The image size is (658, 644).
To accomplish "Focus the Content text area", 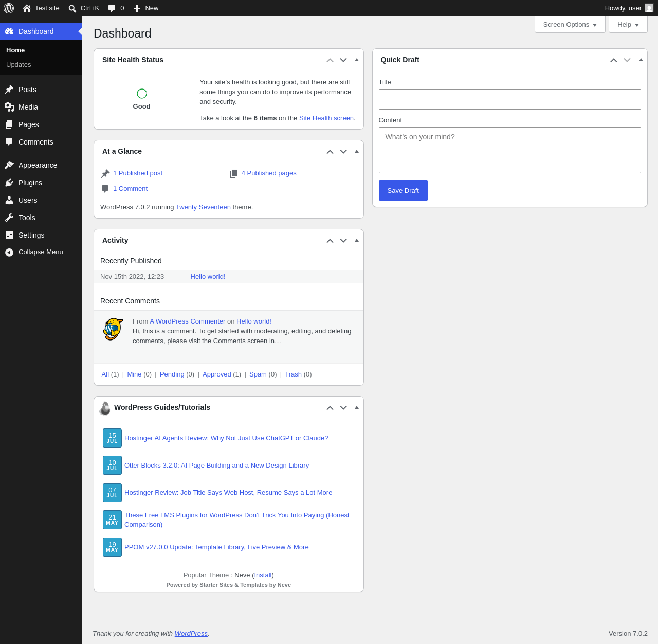I will coord(510,150).
